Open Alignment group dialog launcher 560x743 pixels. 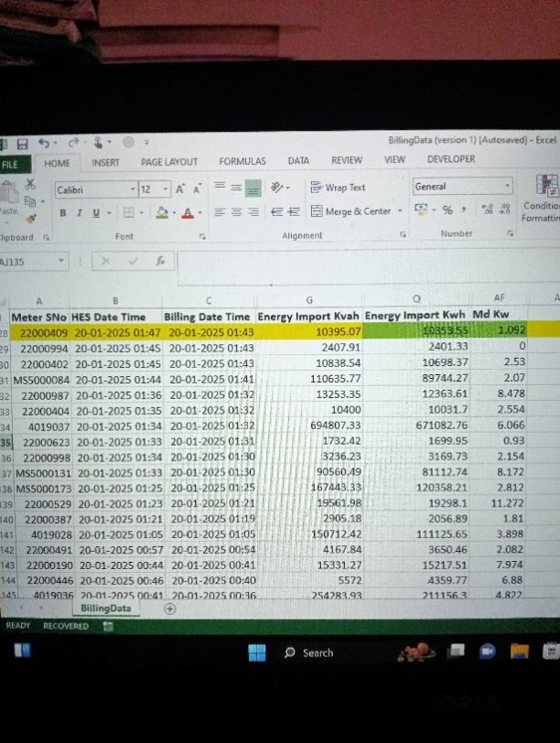pos(403,234)
